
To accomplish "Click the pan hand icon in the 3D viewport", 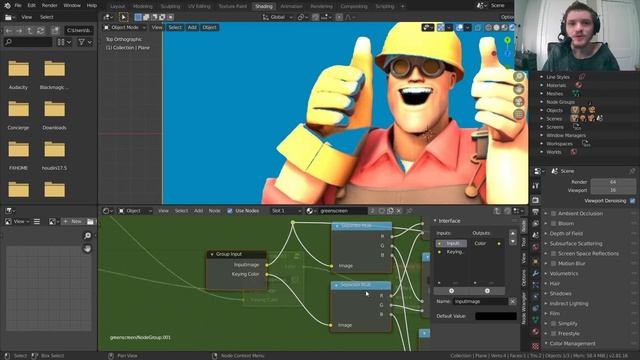I will coord(519,89).
